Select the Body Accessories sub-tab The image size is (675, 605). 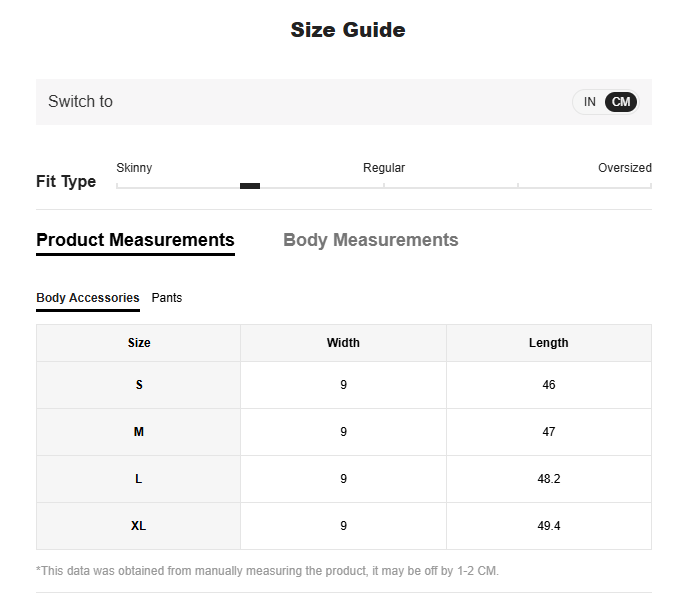pos(88,298)
